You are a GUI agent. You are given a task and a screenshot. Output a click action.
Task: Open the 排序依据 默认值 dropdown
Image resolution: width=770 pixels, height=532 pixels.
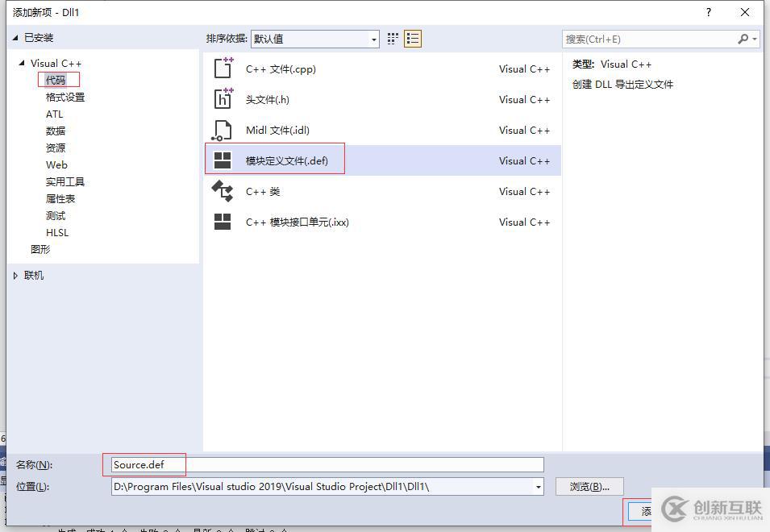coord(314,39)
